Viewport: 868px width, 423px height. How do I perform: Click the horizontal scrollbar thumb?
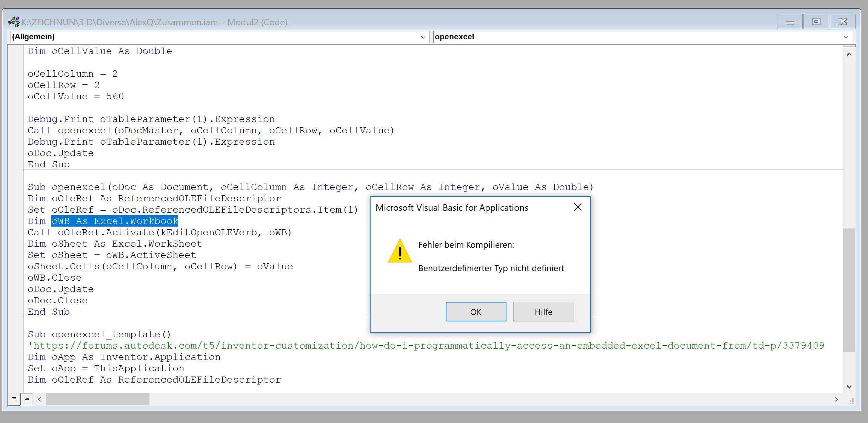(x=97, y=399)
